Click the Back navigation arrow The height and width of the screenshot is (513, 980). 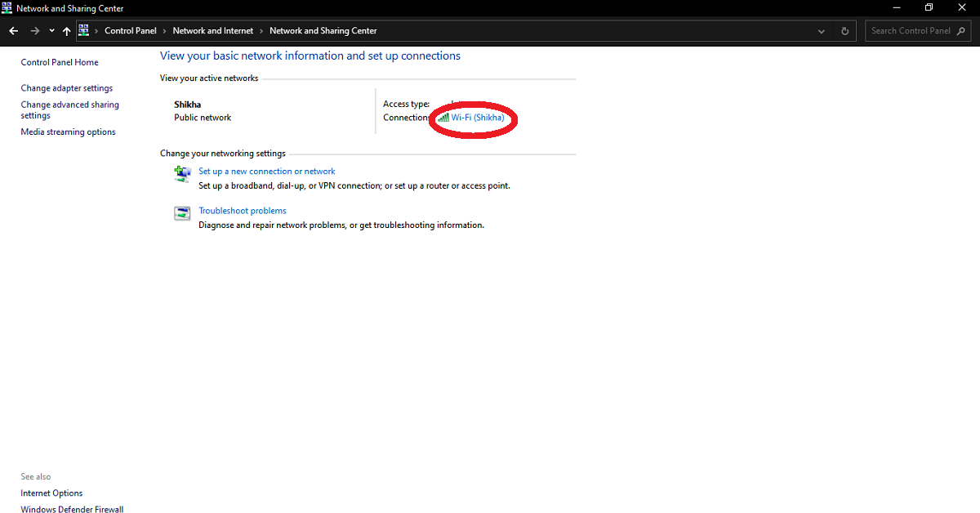pyautogui.click(x=13, y=31)
